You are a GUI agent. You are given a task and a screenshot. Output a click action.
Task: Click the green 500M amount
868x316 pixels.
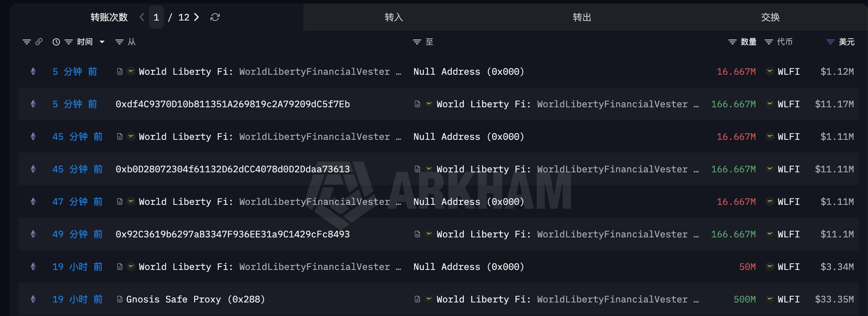coord(745,299)
